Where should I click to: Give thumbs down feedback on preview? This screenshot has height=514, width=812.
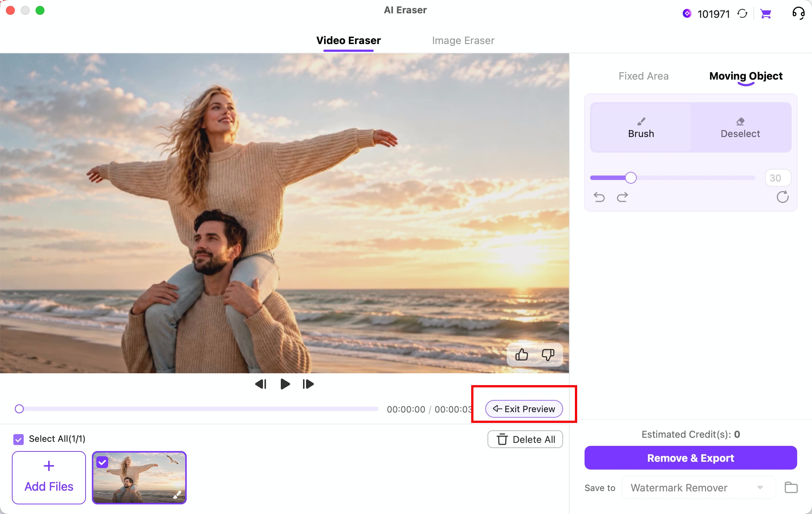[x=548, y=355]
